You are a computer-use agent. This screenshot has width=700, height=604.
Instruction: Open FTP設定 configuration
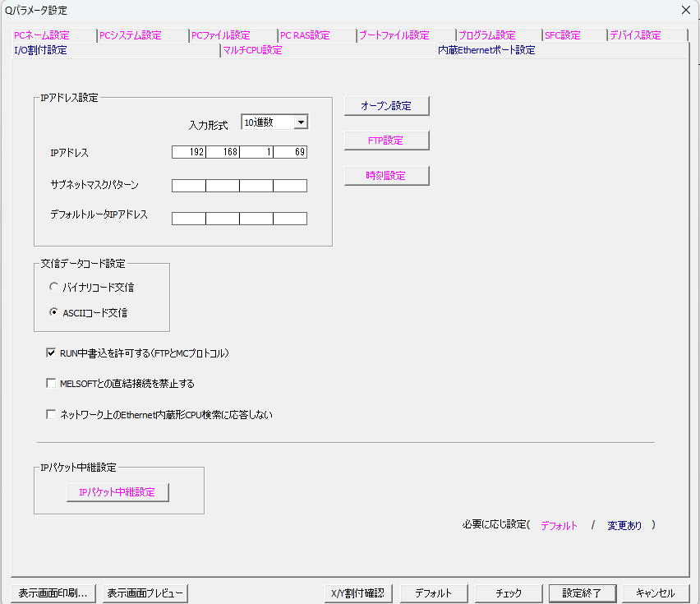tap(386, 141)
